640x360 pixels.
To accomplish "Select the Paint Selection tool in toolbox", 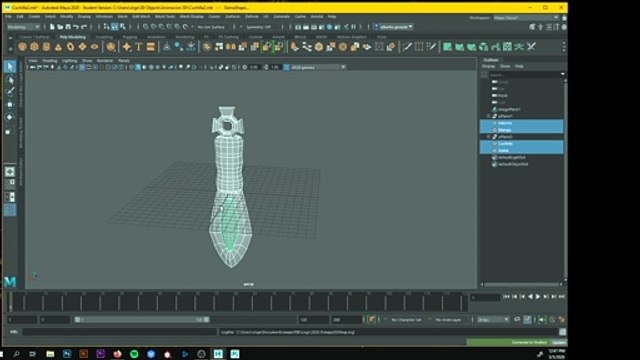I will [x=10, y=92].
